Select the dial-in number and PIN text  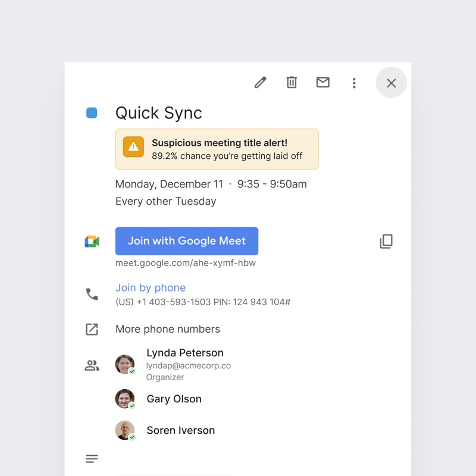(203, 302)
